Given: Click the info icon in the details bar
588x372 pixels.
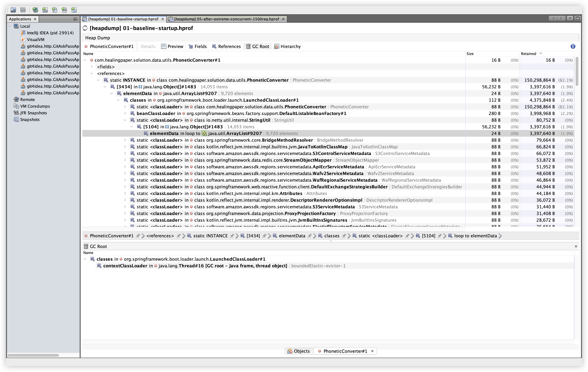Looking at the screenshot, I should 573,46.
